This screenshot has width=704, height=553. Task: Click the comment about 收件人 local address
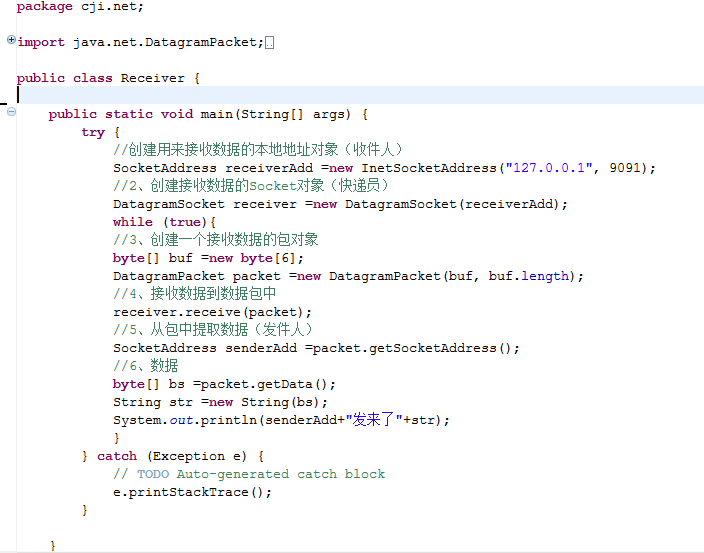tap(258, 149)
